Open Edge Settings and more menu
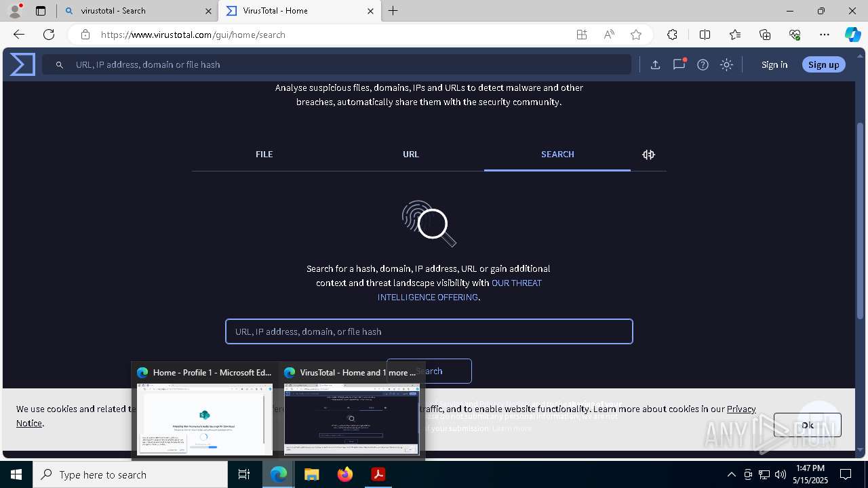The width and height of the screenshot is (868, 488). click(x=825, y=35)
